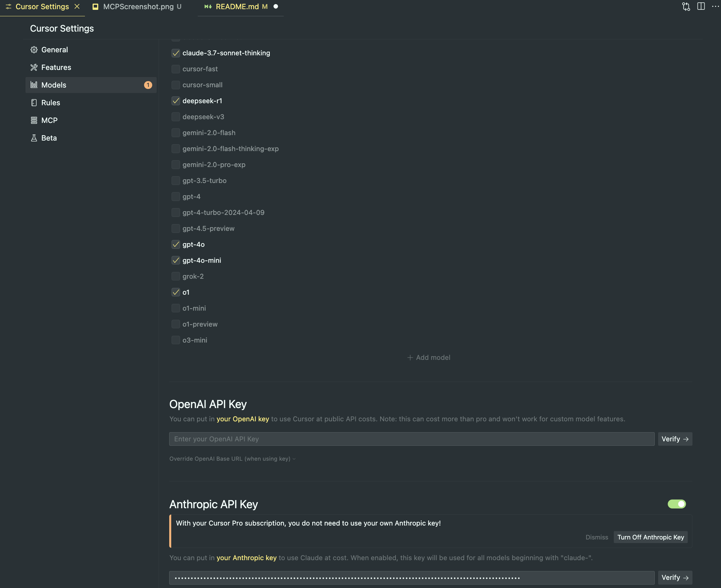Screen dimensions: 721x588
Task: Click the MCPScreenshot.png file icon
Action: (x=95, y=6)
